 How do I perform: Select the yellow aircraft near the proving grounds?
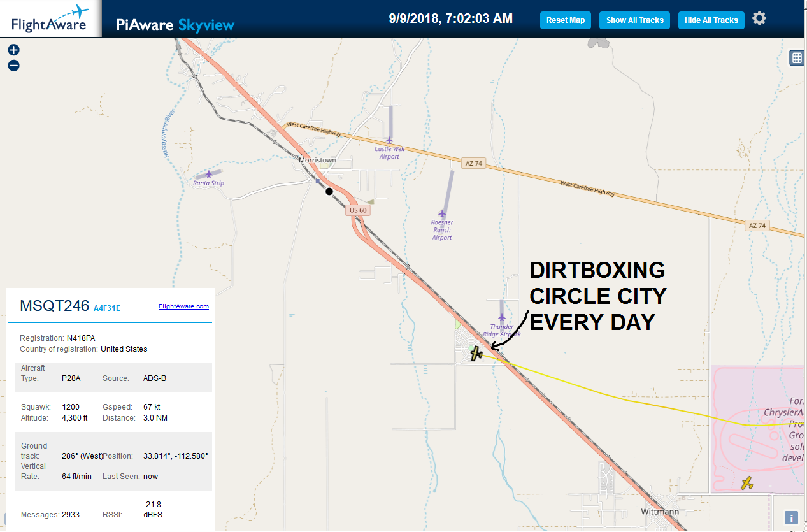[x=748, y=483]
